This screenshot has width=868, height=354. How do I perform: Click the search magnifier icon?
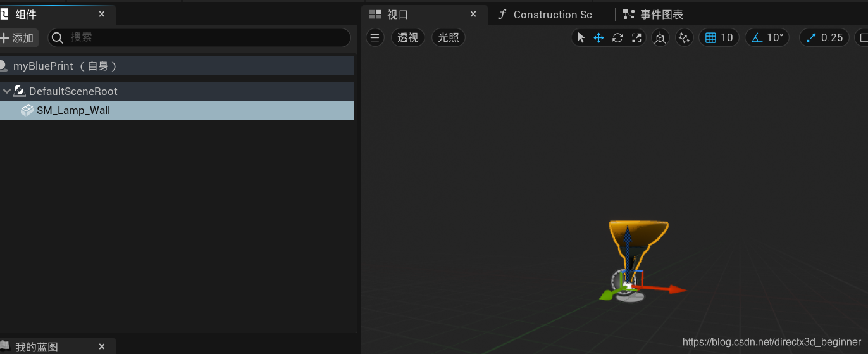(58, 38)
